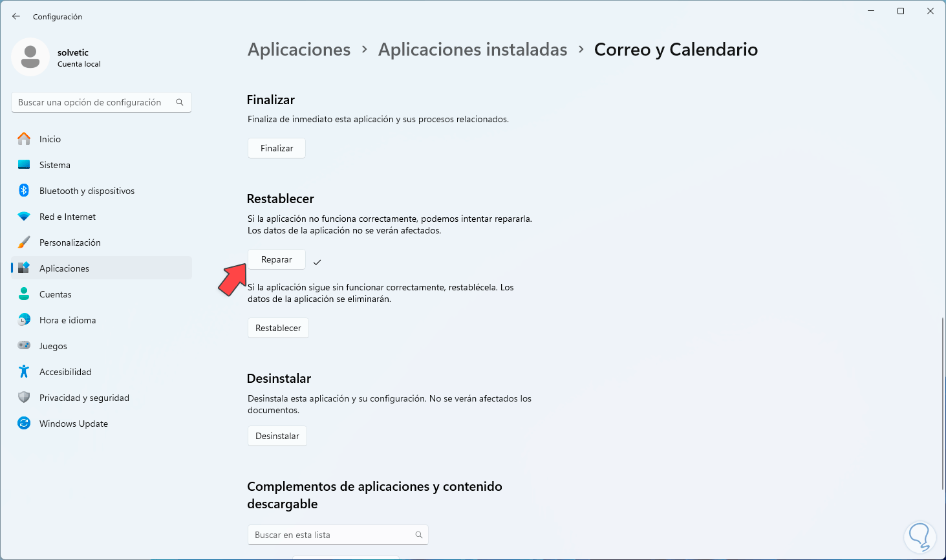Click the Aplicaciones sidebar icon

click(24, 268)
